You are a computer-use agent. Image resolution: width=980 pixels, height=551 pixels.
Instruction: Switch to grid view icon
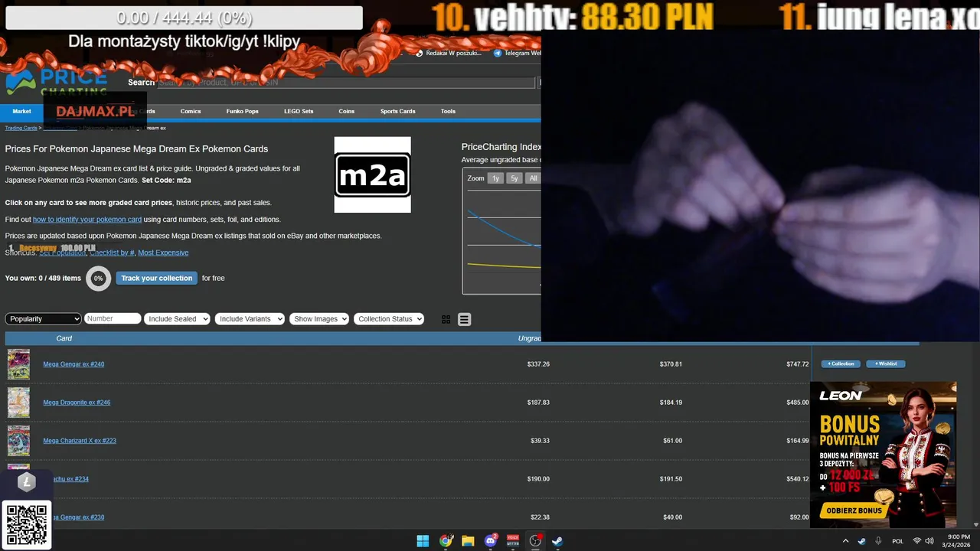(x=446, y=319)
